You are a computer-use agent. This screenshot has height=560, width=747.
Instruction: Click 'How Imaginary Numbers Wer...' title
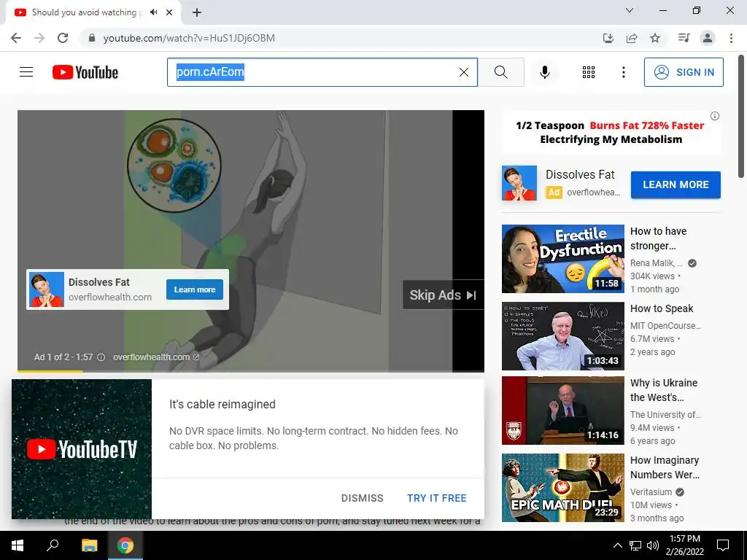click(x=665, y=467)
